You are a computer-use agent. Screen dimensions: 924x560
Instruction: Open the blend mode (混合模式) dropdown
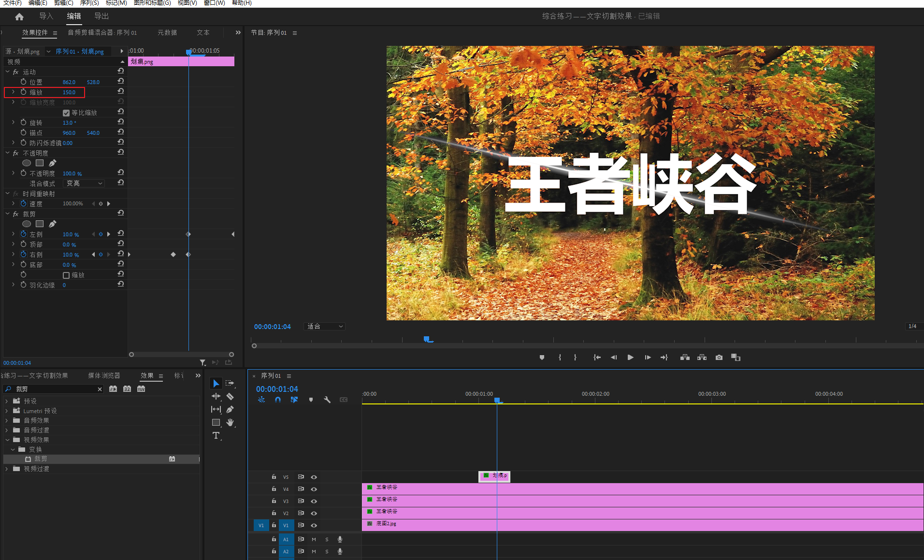point(84,184)
